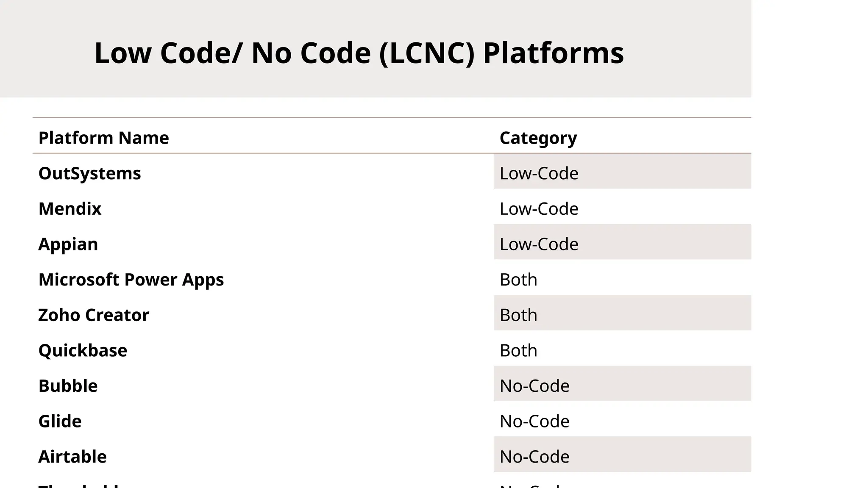Click the OutSystems platform cell
The height and width of the screenshot is (488, 868).
click(x=89, y=173)
